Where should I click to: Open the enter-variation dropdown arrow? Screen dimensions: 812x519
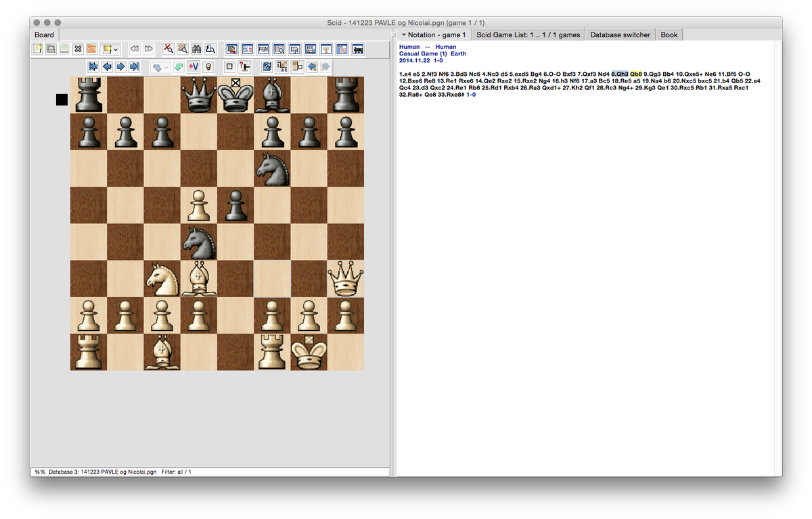click(166, 67)
